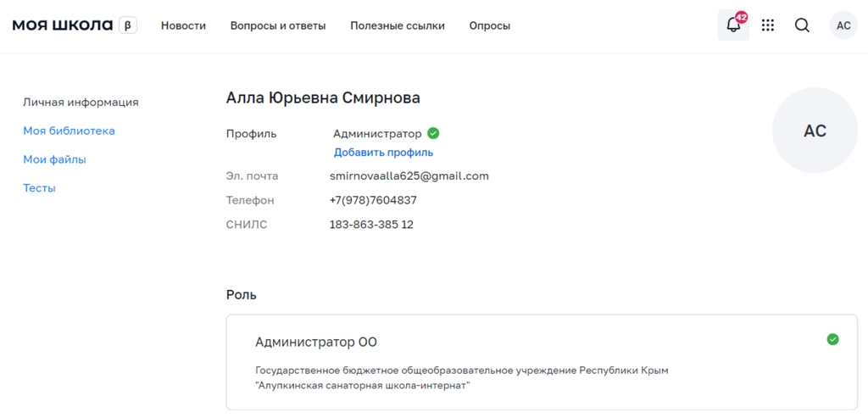Click green checkmark beside Администратор profile
Screen dimensions: 868x418
pos(433,133)
